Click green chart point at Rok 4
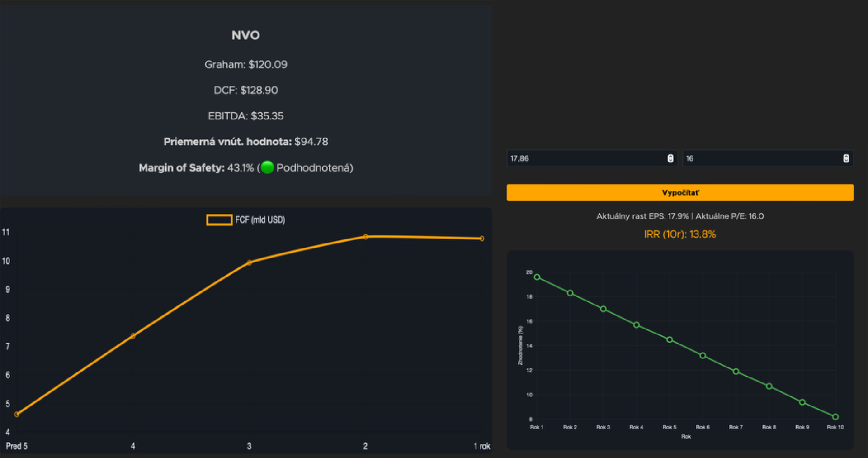 click(x=636, y=325)
